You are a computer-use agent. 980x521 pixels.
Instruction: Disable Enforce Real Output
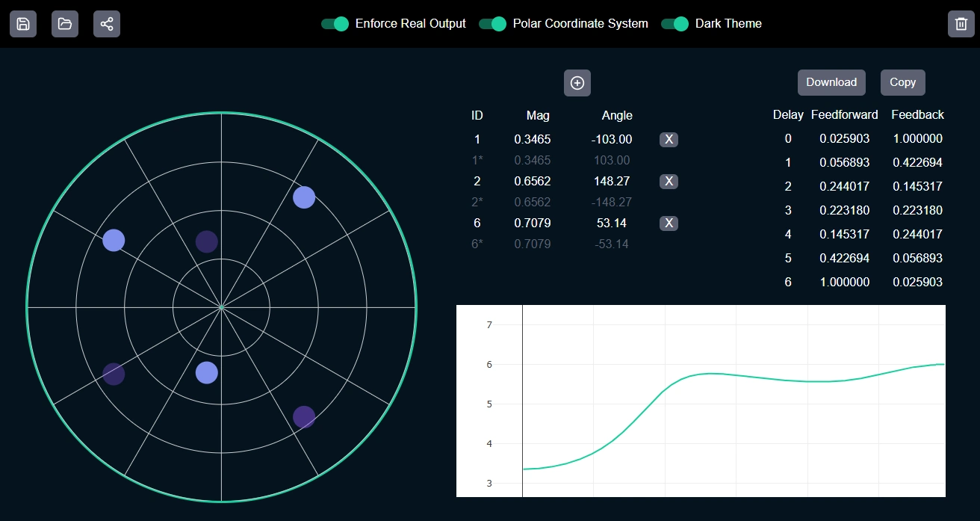[335, 23]
